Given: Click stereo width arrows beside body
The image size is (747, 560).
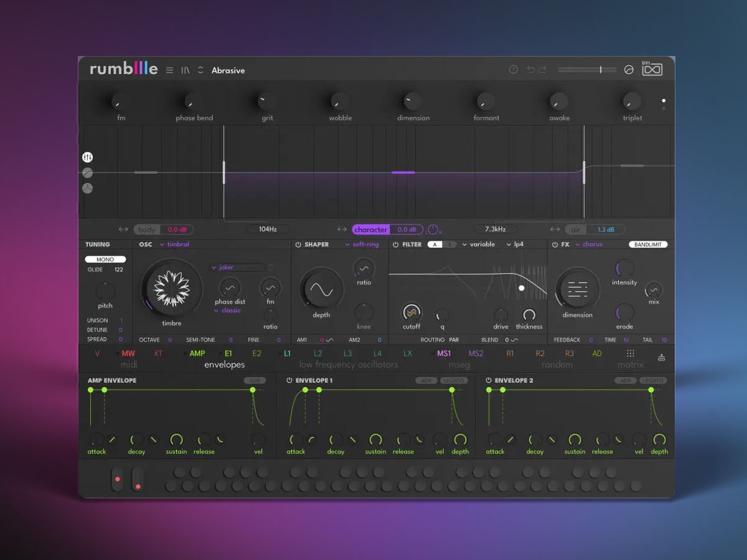Looking at the screenshot, I should 123,230.
